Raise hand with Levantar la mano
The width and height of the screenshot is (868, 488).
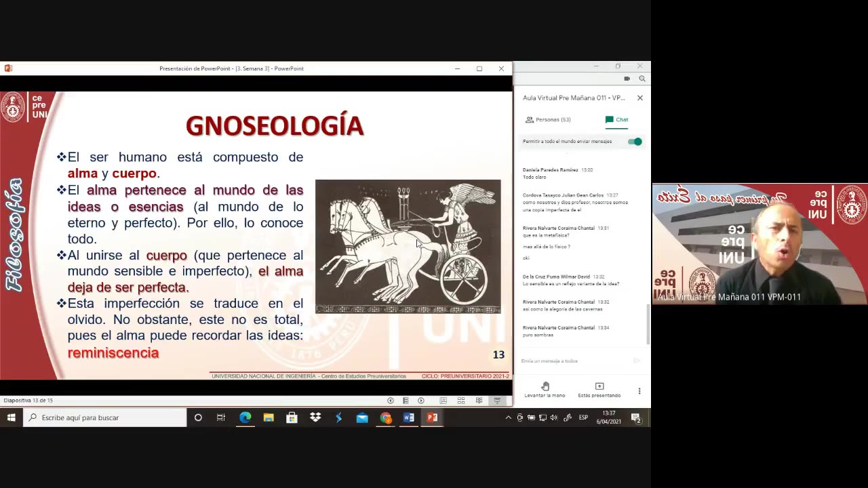tap(545, 390)
